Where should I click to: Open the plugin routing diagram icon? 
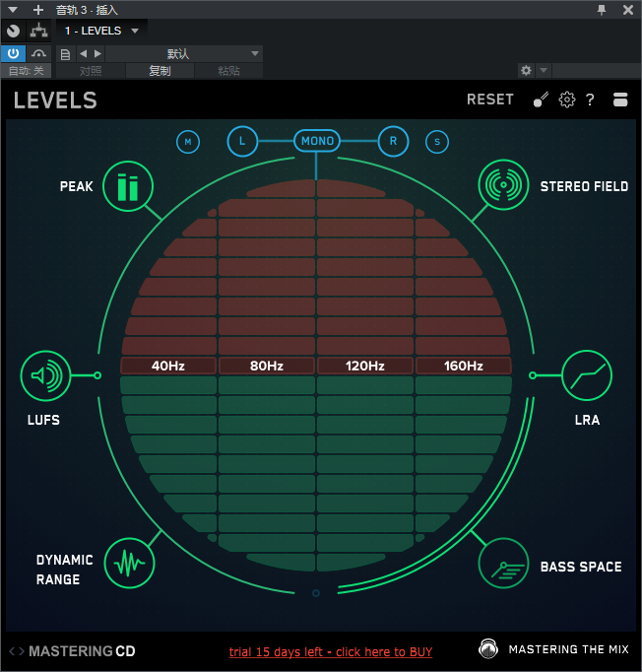tap(38, 31)
